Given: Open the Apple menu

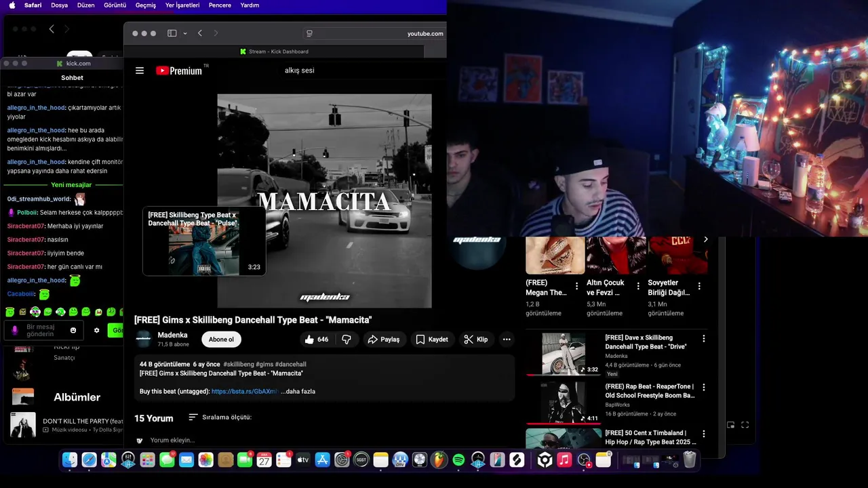Looking at the screenshot, I should coord(12,5).
